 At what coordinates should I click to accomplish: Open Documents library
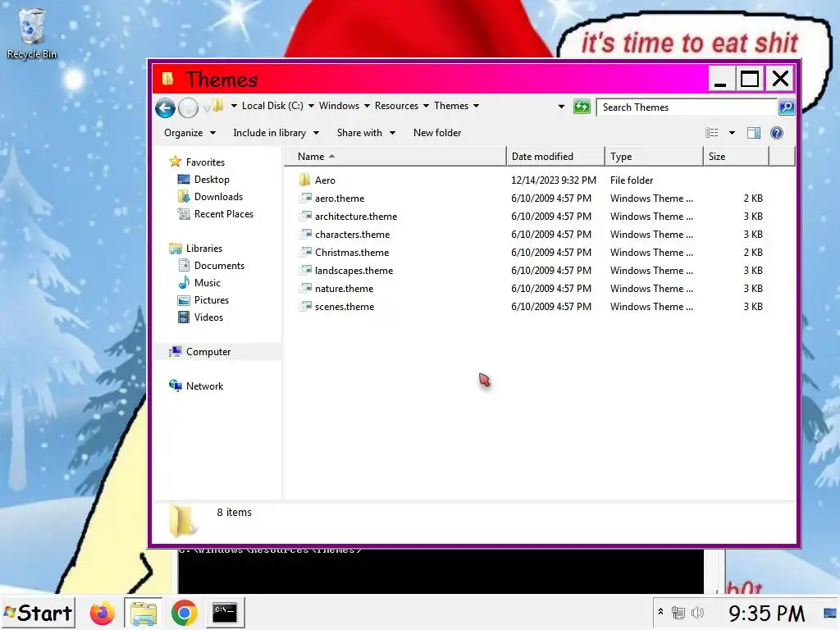point(211,266)
